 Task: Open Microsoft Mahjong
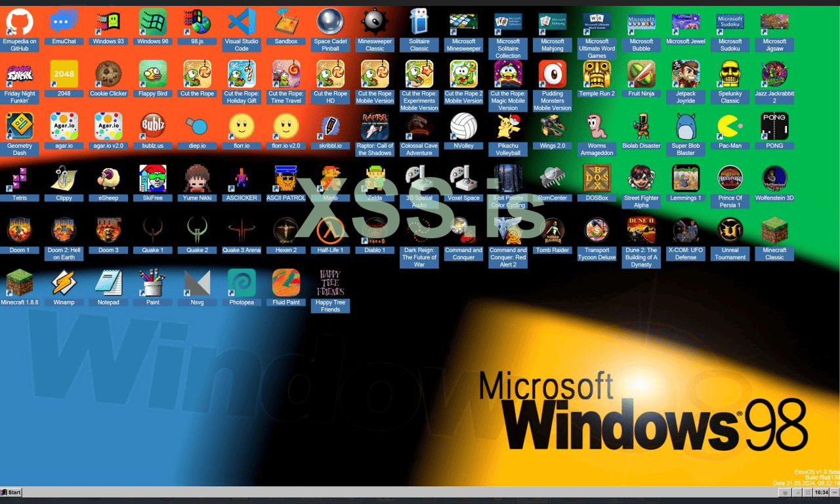pos(553,22)
